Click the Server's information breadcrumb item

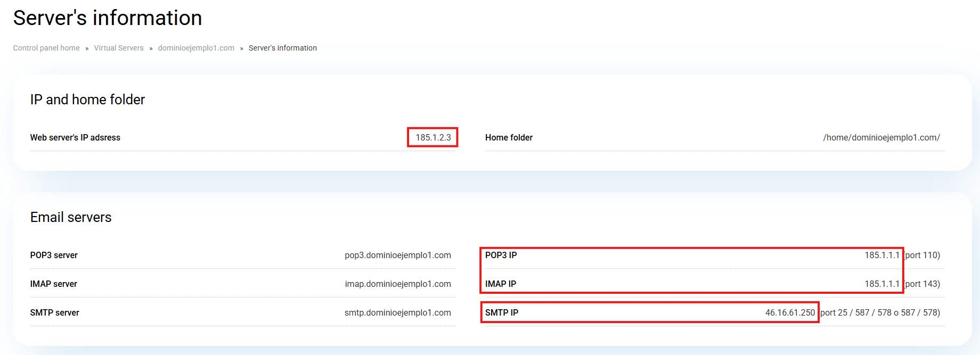[x=282, y=48]
